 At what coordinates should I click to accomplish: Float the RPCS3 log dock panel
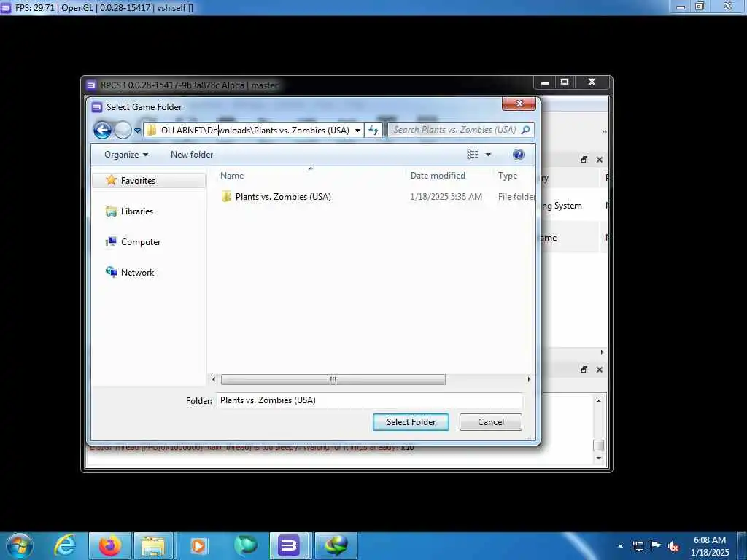point(584,370)
